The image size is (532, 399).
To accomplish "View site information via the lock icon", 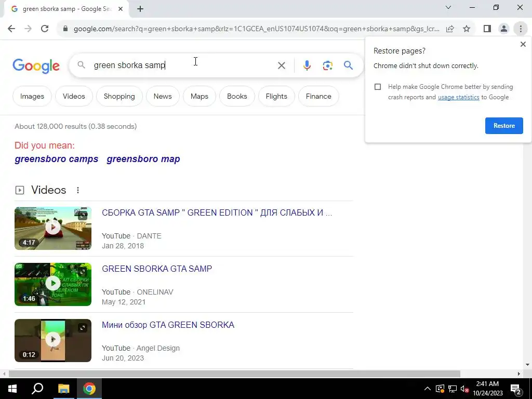I will pos(65,29).
